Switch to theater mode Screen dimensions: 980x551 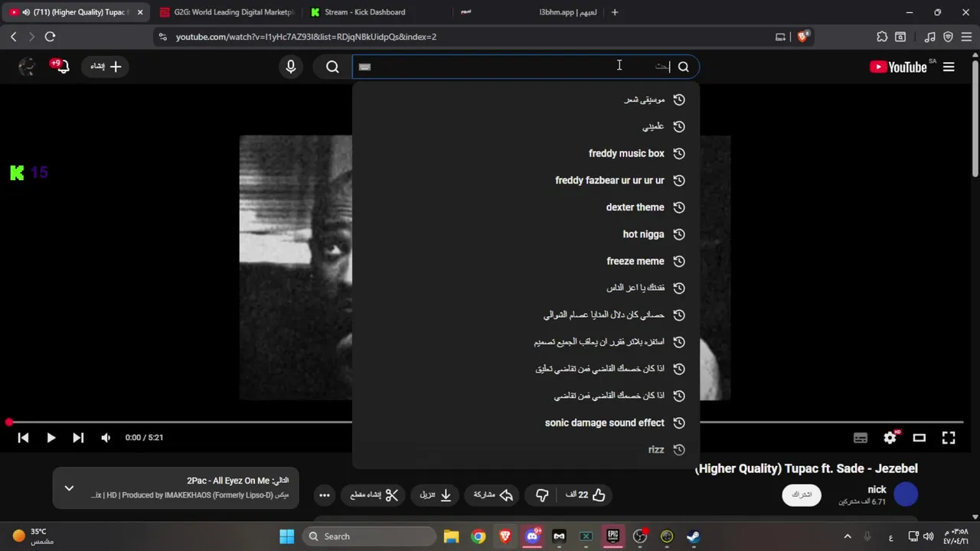tap(920, 438)
